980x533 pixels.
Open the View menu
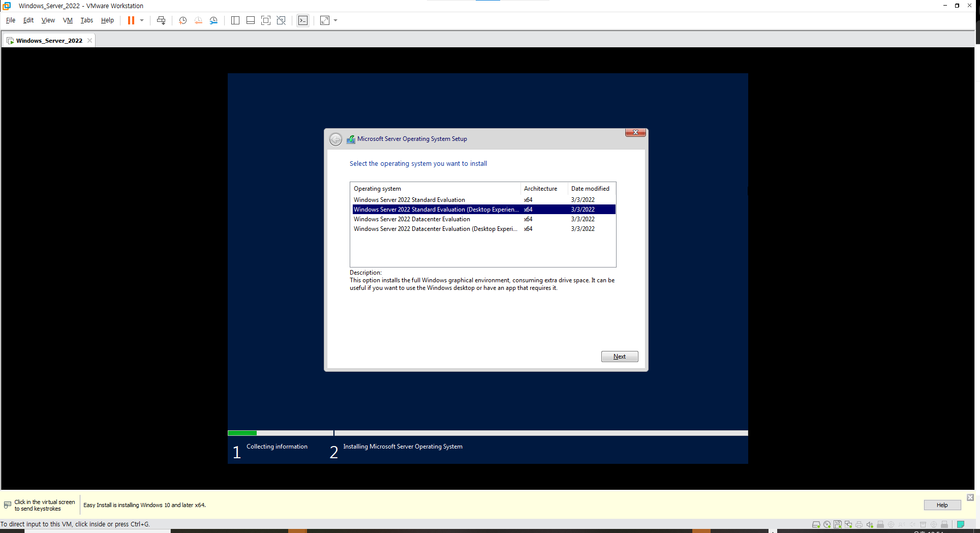(x=48, y=20)
